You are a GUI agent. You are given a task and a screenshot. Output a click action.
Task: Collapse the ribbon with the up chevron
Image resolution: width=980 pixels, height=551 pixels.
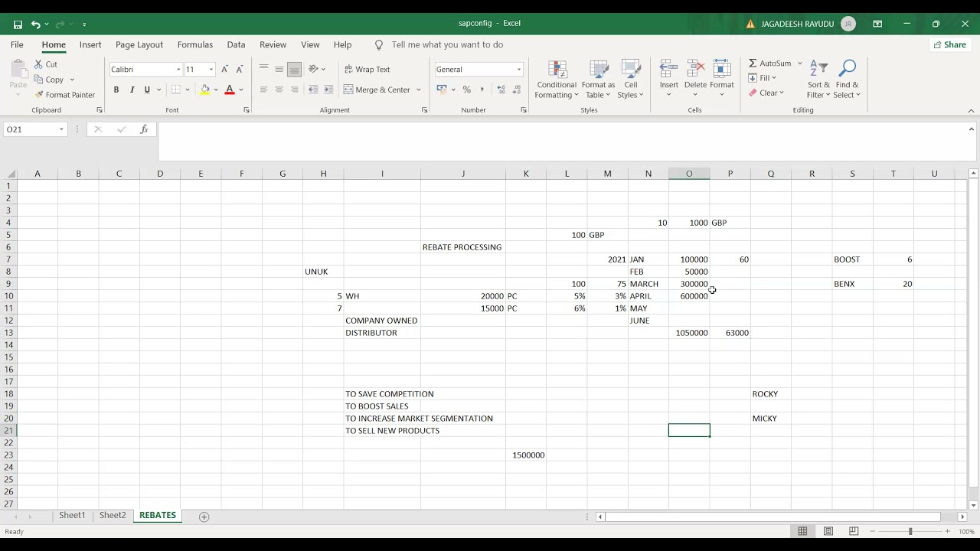[x=972, y=110]
